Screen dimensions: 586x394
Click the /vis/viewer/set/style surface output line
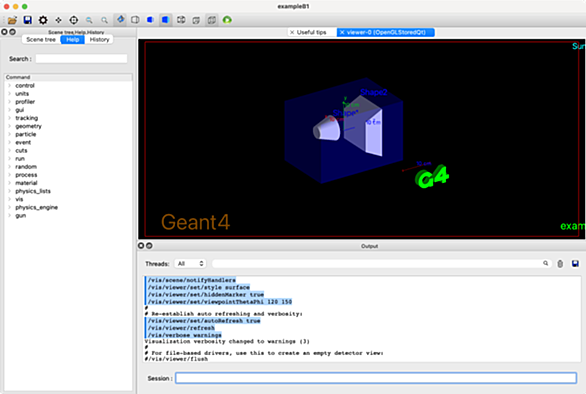click(x=199, y=287)
